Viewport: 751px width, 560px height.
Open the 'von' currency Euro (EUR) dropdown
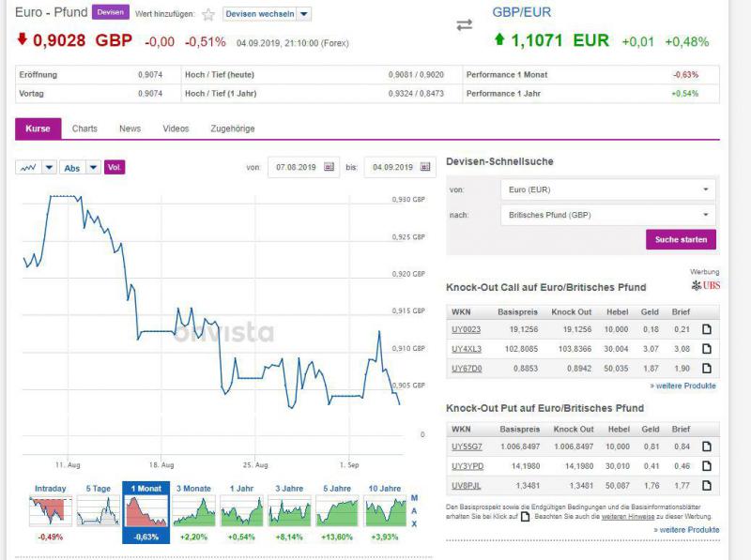click(607, 189)
